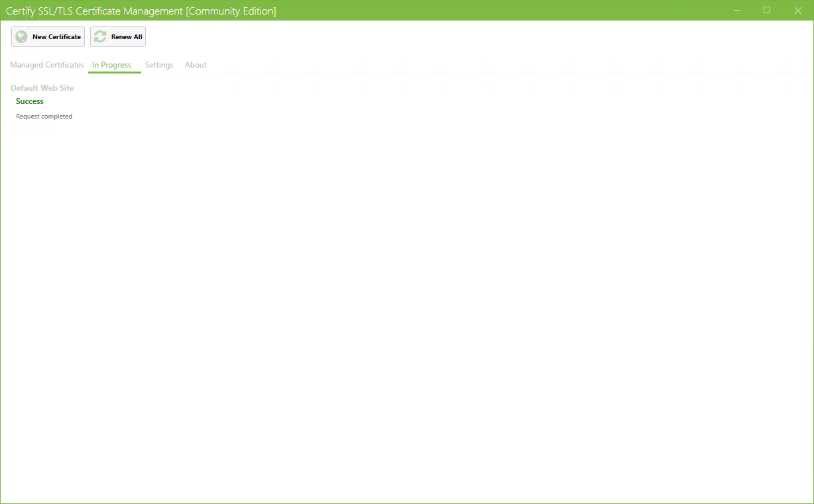Click the "Request completed" message
This screenshot has width=814, height=504.
tap(44, 117)
